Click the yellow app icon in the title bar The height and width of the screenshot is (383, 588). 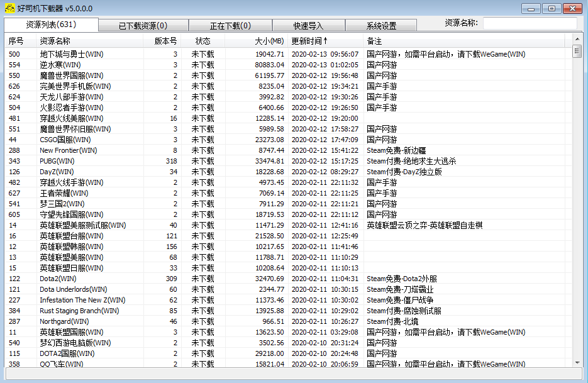[x=10, y=8]
